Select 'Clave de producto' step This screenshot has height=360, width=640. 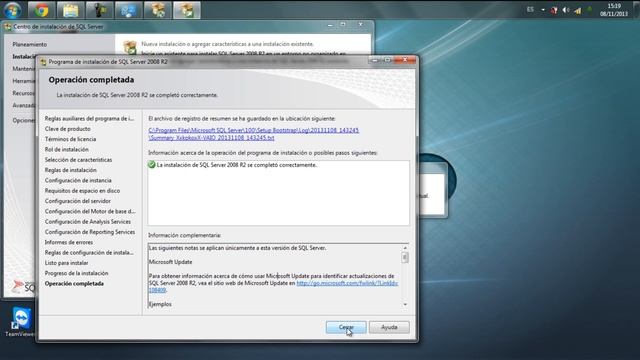click(x=68, y=129)
